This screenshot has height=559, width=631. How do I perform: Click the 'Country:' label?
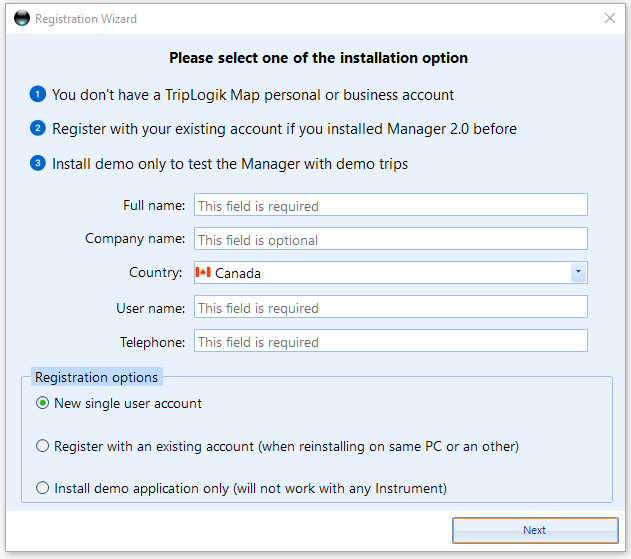pyautogui.click(x=155, y=272)
